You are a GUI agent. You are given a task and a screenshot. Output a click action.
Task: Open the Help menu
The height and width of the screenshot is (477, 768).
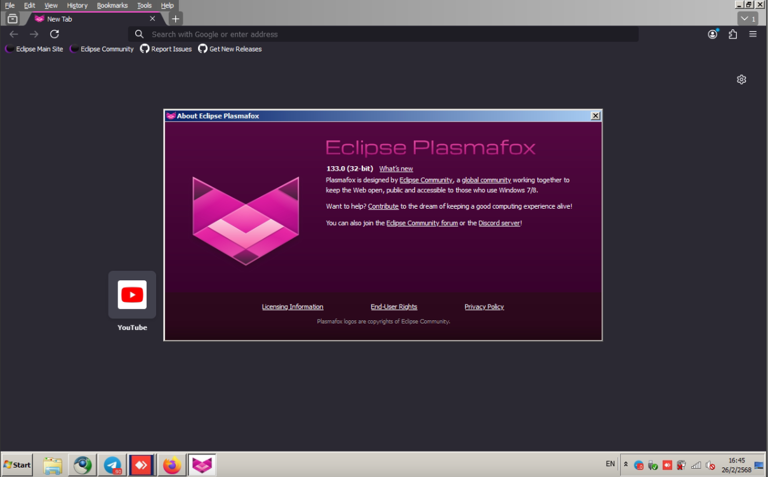click(167, 5)
